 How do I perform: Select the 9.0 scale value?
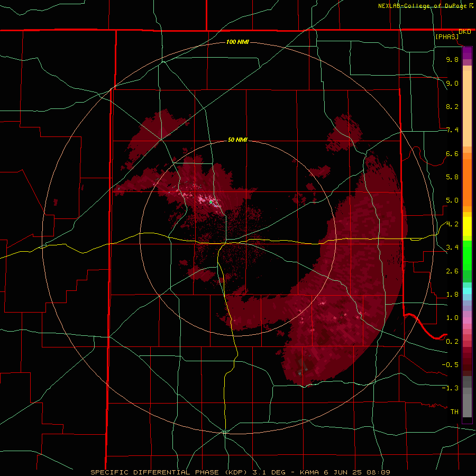(452, 83)
